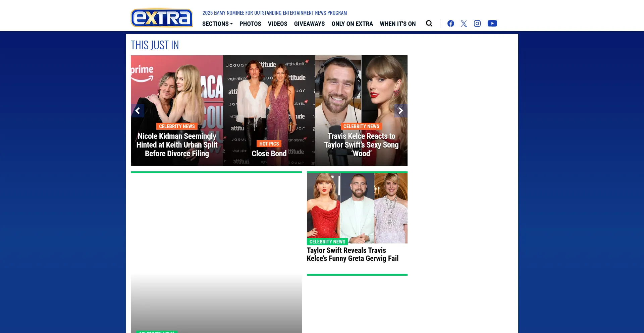This screenshot has width=644, height=333.
Task: Click green Celebrity News tag under collage
Action: tap(327, 242)
